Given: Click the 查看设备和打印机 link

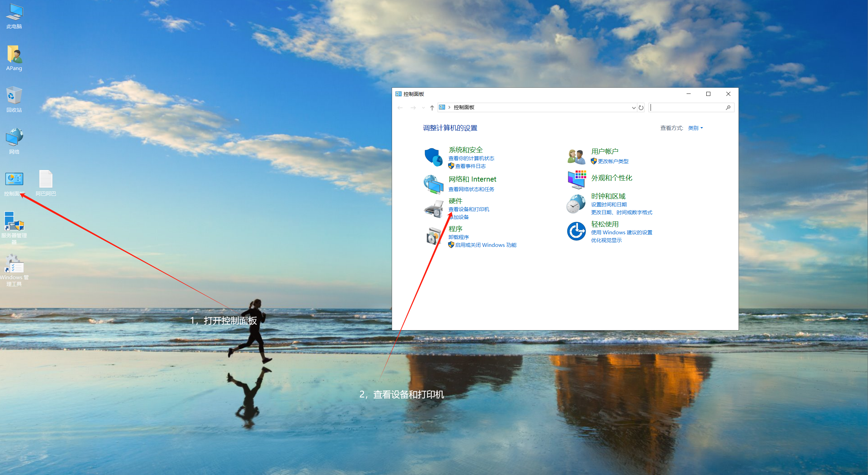Looking at the screenshot, I should [x=468, y=209].
